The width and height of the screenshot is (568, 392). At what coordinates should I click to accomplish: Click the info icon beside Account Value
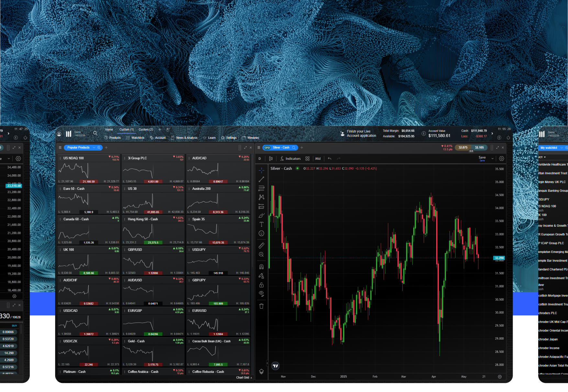tap(424, 134)
